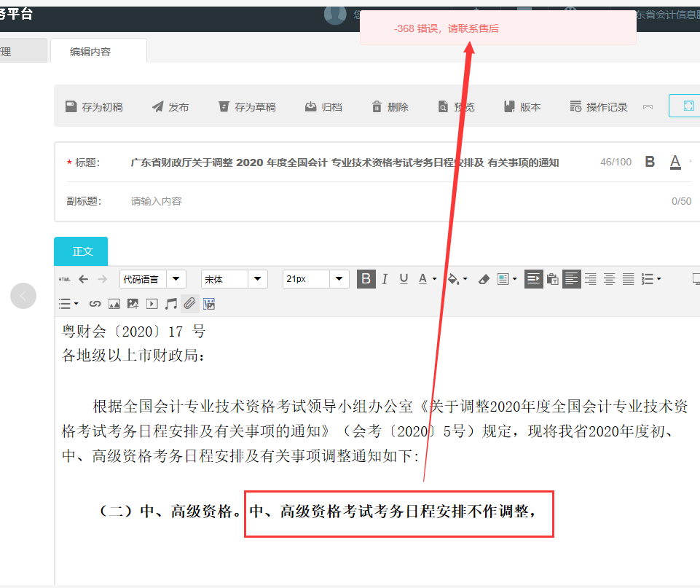Click editor line 粤财会〔2020〕17 号

[133, 332]
